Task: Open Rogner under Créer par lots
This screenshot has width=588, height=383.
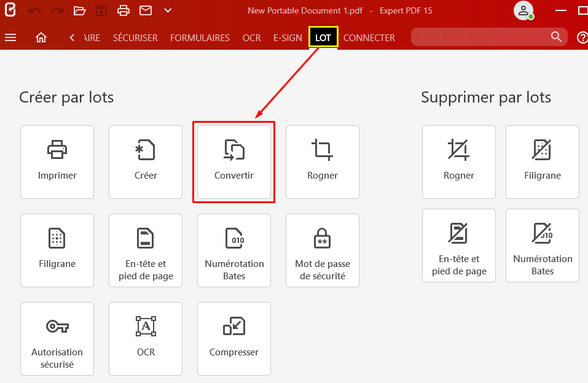Action: pos(323,162)
